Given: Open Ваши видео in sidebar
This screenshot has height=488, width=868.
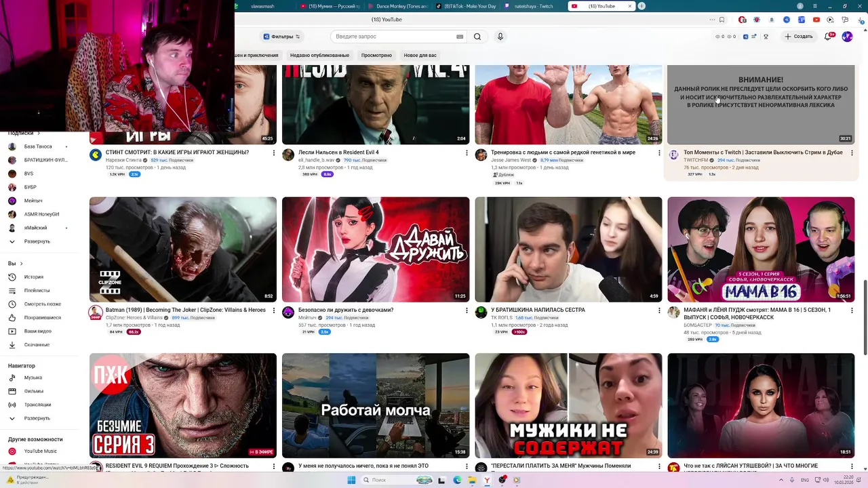Looking at the screenshot, I should tap(37, 331).
